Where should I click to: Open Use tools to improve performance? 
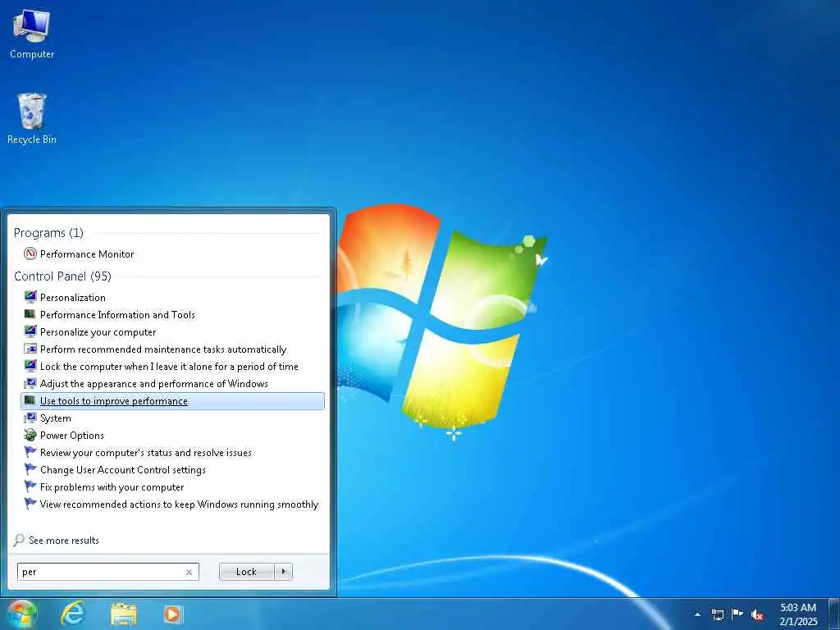coord(172,400)
